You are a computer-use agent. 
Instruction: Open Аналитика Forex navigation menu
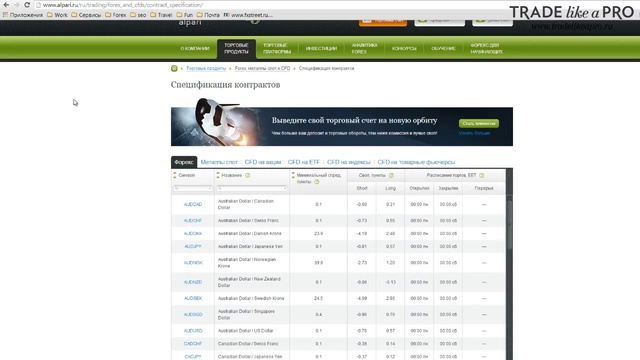tap(364, 49)
